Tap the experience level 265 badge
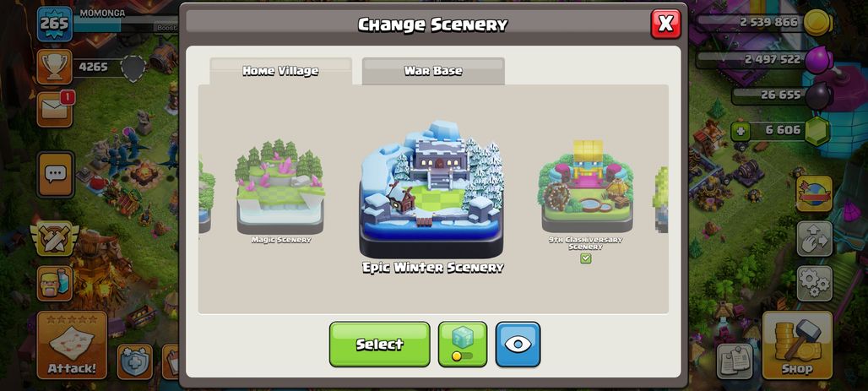This screenshot has width=868, height=391. click(x=55, y=24)
